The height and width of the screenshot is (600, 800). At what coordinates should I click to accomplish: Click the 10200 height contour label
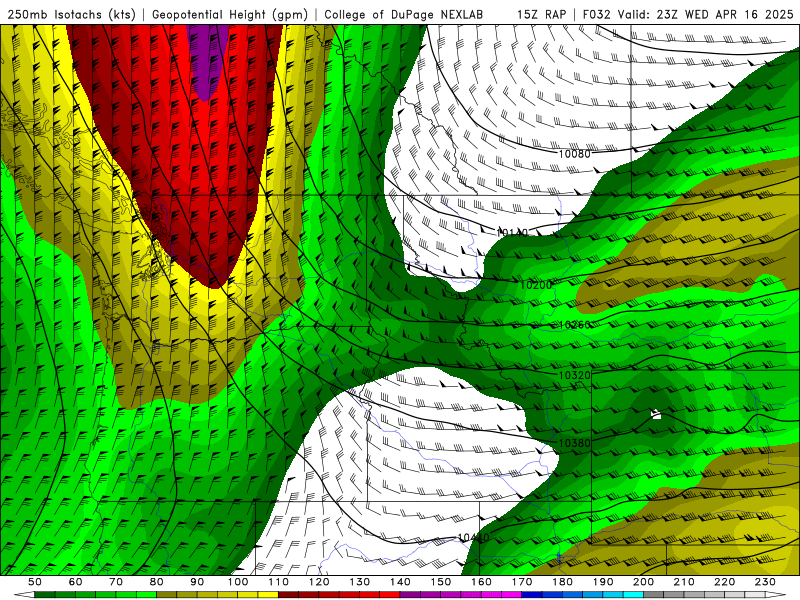click(x=536, y=285)
